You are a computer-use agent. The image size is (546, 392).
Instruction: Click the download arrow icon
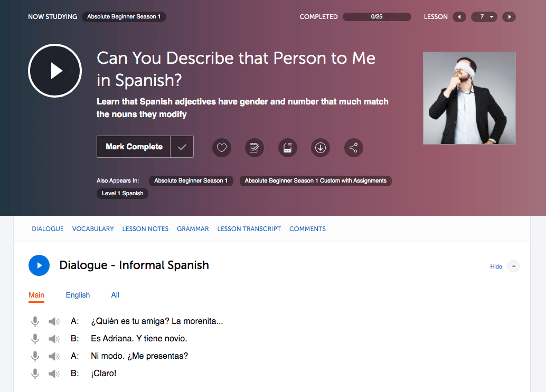[321, 148]
